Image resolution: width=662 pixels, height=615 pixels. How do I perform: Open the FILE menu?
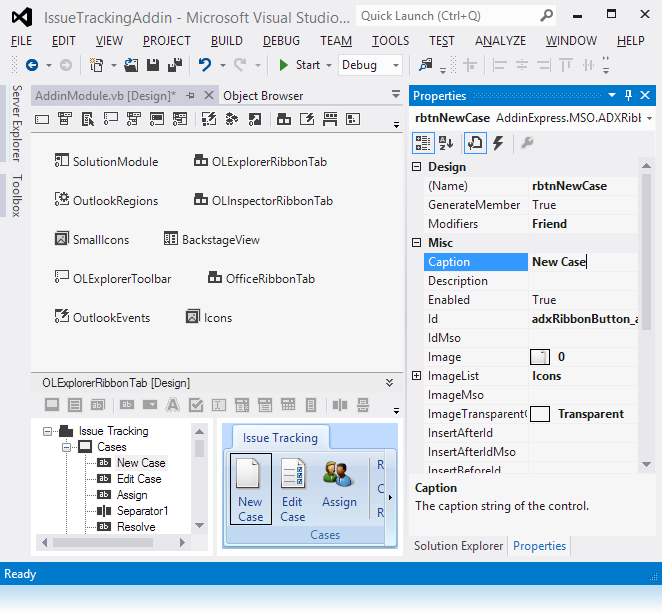coord(22,41)
